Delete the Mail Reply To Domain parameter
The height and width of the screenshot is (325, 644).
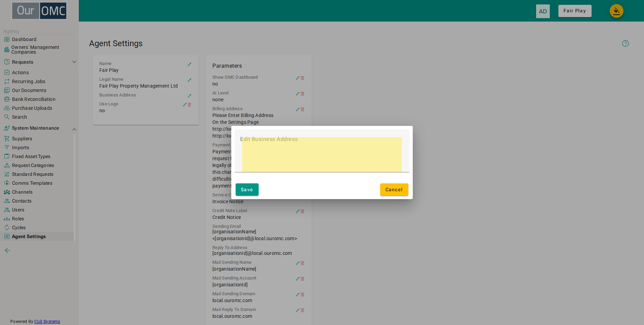(x=302, y=310)
